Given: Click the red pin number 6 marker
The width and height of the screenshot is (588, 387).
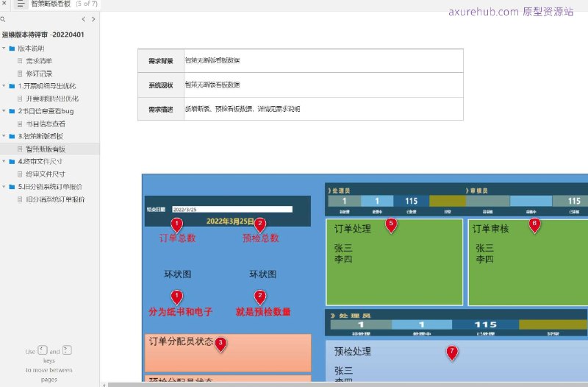Looking at the screenshot, I should click(534, 224).
